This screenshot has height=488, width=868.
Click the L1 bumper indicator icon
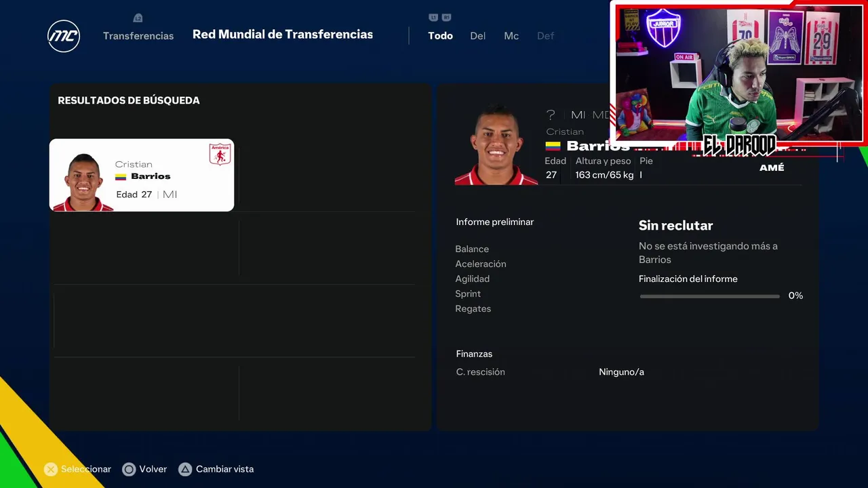click(433, 18)
